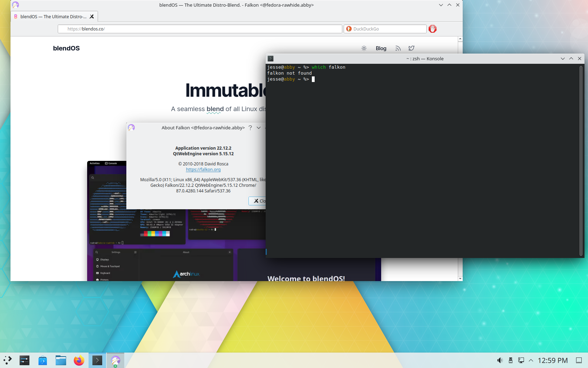This screenshot has width=588, height=368.
Task: Open the Blog menu link
Action: pos(381,48)
